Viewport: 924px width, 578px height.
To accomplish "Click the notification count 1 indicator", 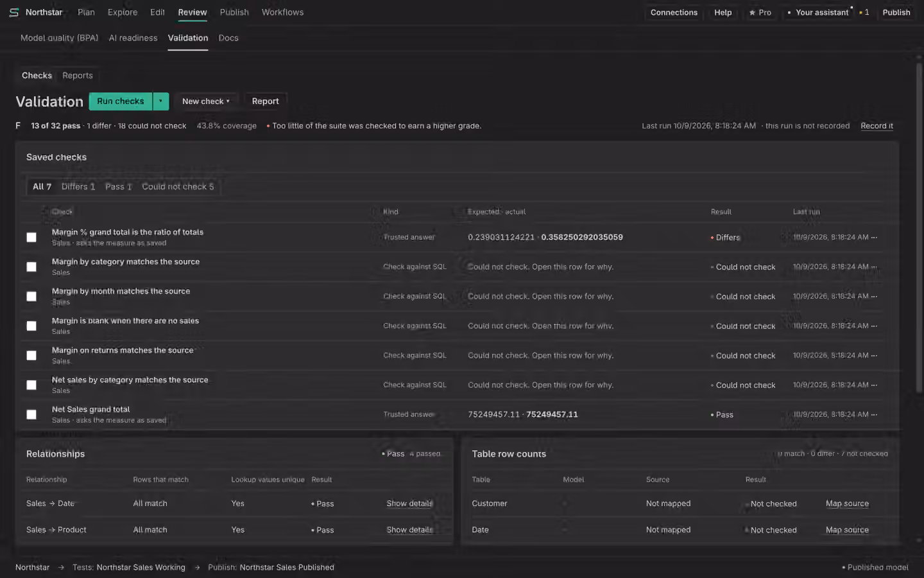I will (x=864, y=12).
